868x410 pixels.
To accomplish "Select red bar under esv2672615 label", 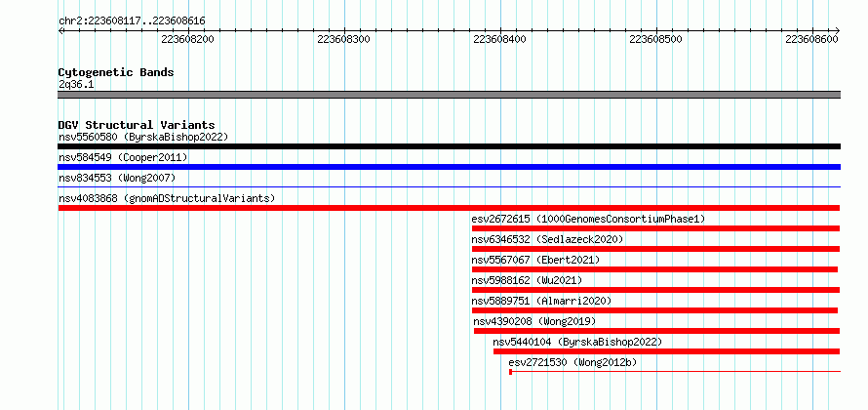I will click(656, 228).
